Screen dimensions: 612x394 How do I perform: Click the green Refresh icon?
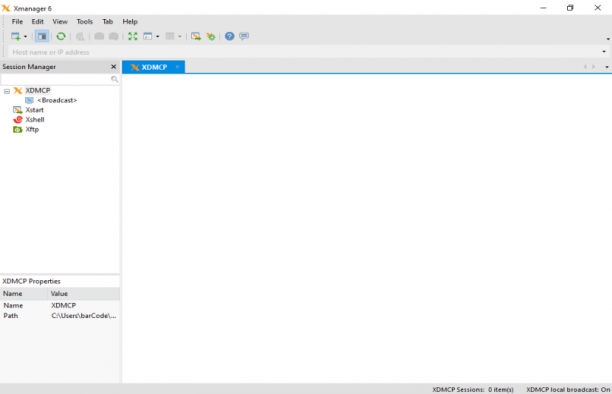61,36
